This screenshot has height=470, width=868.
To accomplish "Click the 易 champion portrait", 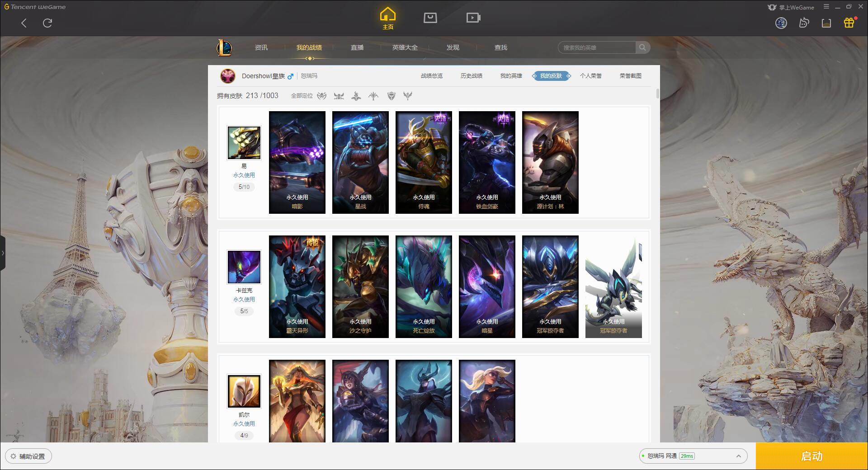I will click(244, 143).
